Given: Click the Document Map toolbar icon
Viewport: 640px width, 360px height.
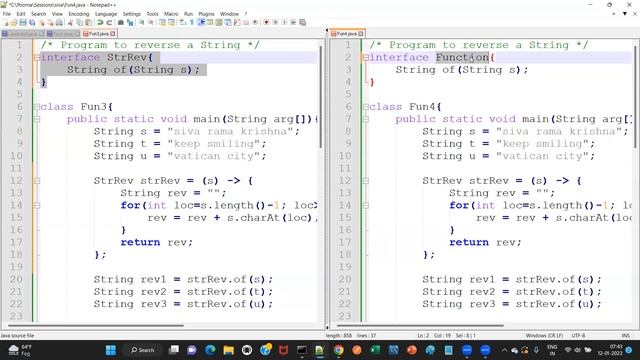Looking at the screenshot, I should (x=219, y=22).
